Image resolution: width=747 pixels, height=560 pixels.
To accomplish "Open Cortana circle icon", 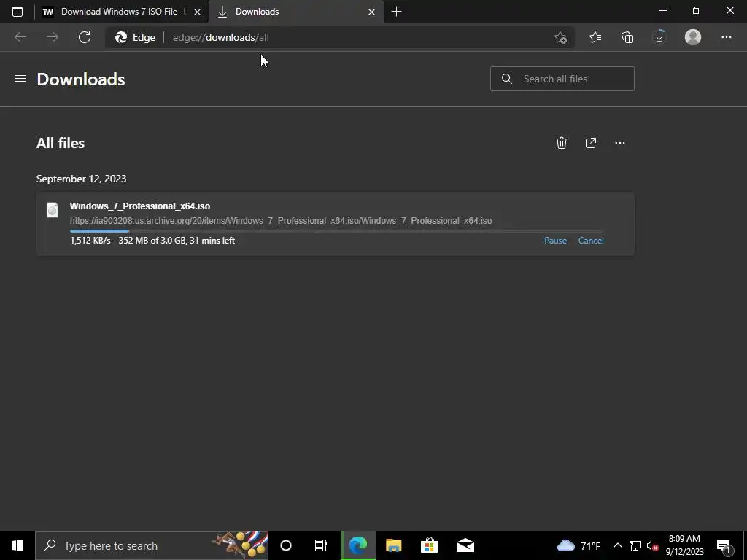I will tap(286, 545).
